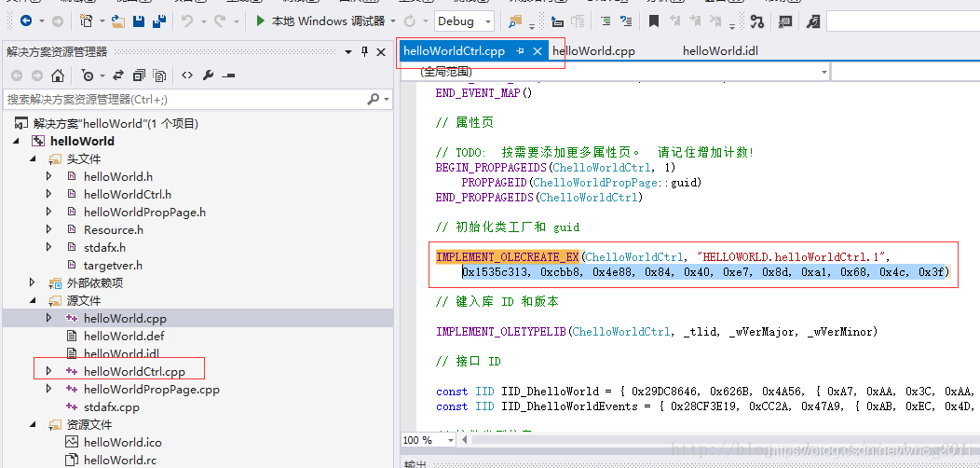The image size is (980, 468).
Task: Save the current file with the single-disk icon
Action: click(139, 21)
